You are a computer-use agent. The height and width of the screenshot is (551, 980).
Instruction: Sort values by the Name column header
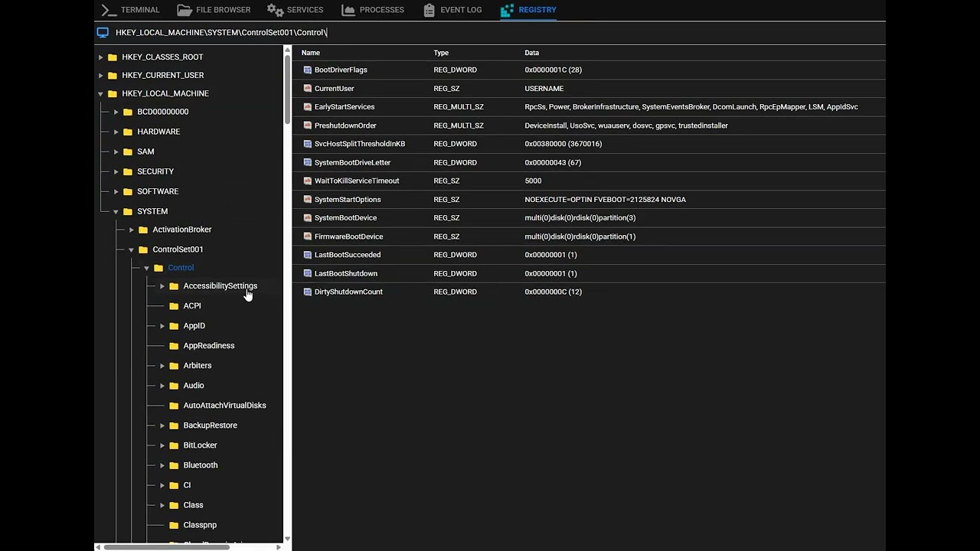(310, 53)
